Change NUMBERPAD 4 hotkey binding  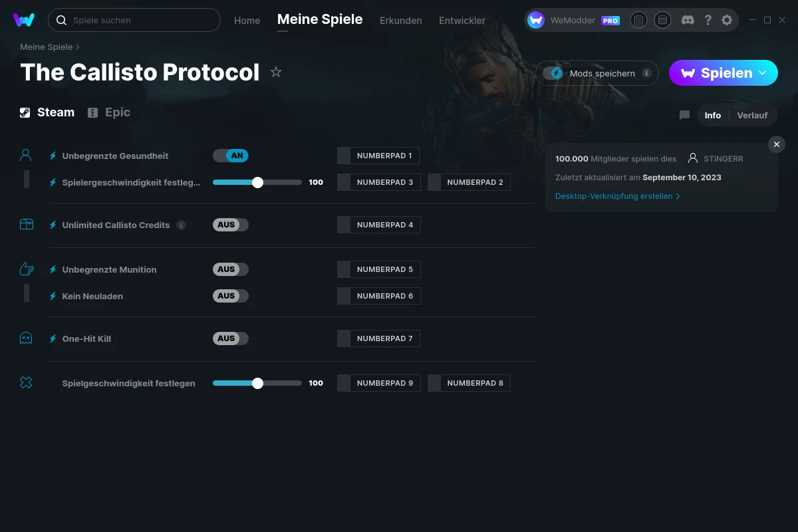[x=379, y=225]
